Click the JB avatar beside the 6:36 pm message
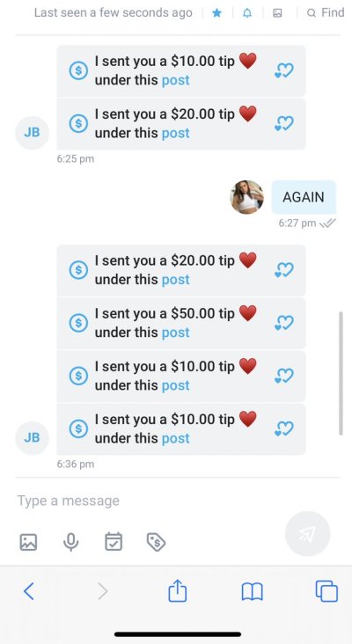The height and width of the screenshot is (644, 352). pyautogui.click(x=32, y=438)
